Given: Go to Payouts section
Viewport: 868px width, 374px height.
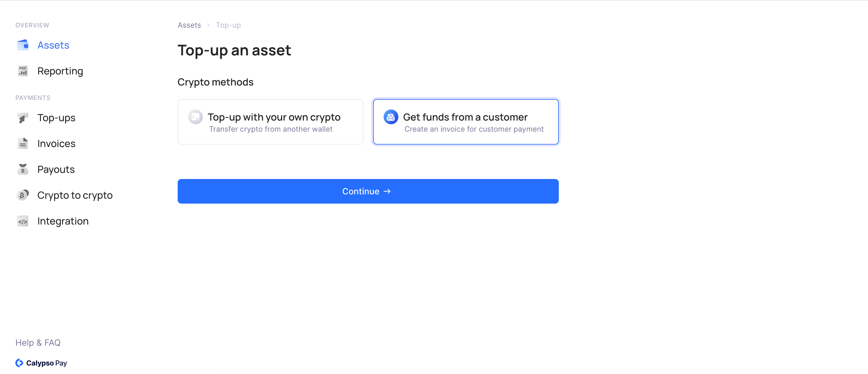Looking at the screenshot, I should (56, 169).
